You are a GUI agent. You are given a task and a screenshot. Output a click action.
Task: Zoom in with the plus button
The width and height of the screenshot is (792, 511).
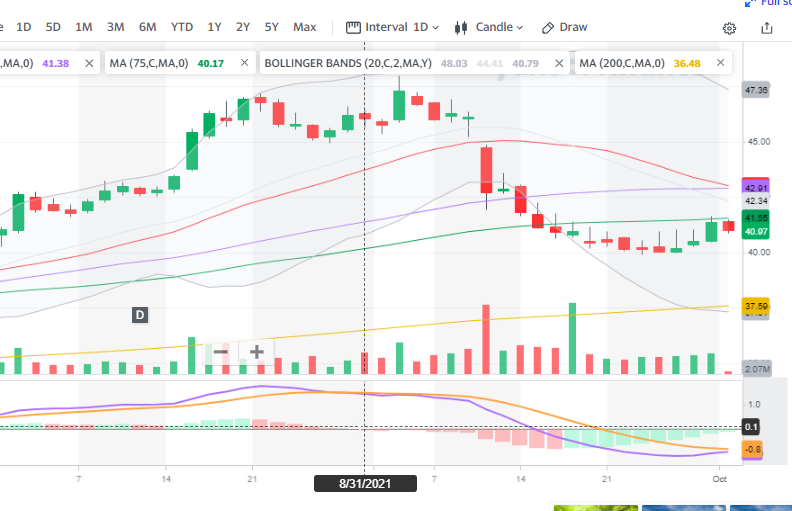coord(257,352)
